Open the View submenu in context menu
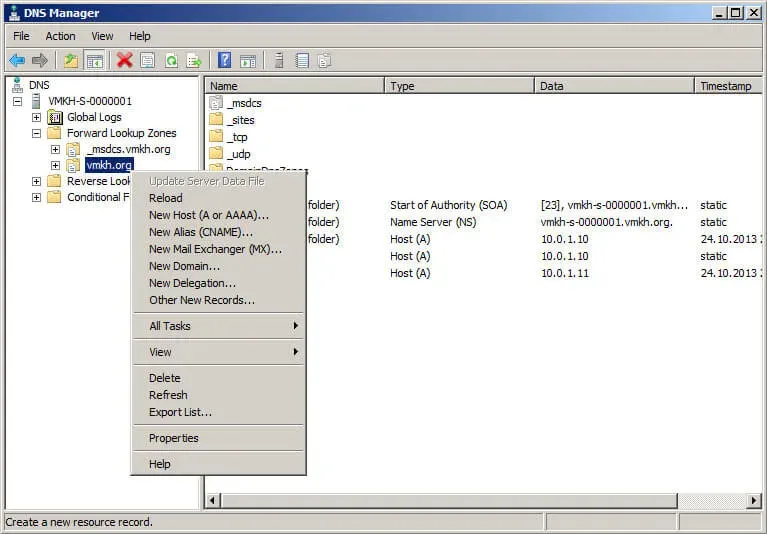This screenshot has height=534, width=767. point(219,352)
